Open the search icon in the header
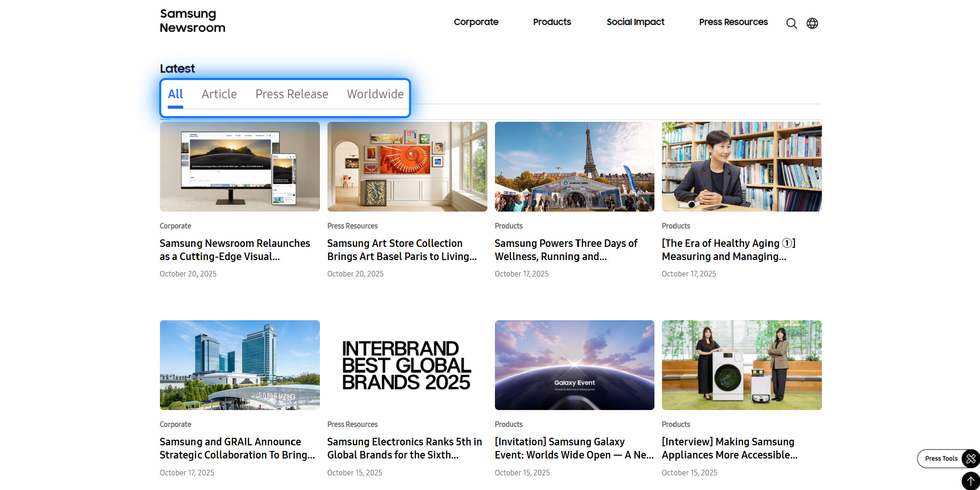Viewport: 980px width, 490px height. pos(792,23)
